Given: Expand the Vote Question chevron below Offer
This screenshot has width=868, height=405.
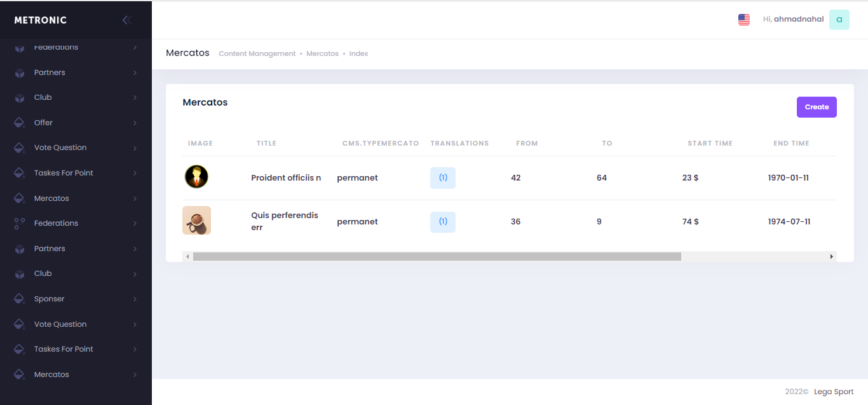Looking at the screenshot, I should click(135, 148).
